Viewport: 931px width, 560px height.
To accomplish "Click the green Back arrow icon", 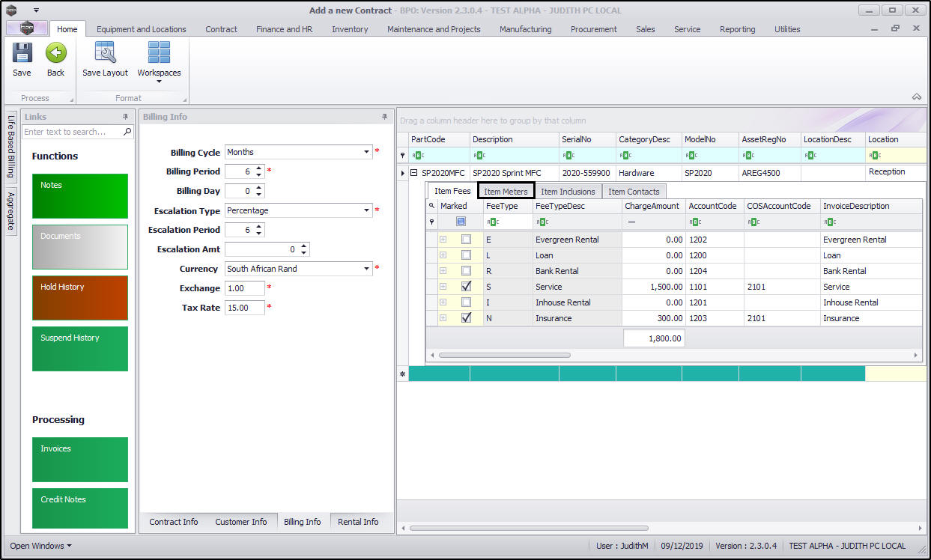I will pos(55,53).
